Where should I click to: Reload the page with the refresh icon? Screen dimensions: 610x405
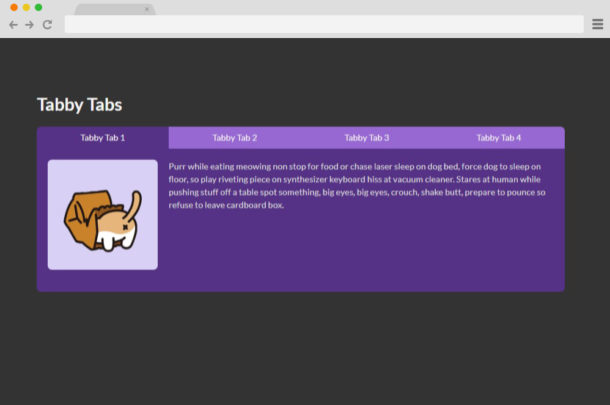[47, 25]
